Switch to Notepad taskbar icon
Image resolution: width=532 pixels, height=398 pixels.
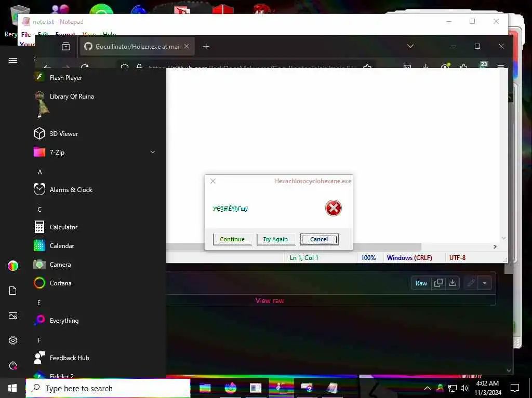[x=332, y=388]
